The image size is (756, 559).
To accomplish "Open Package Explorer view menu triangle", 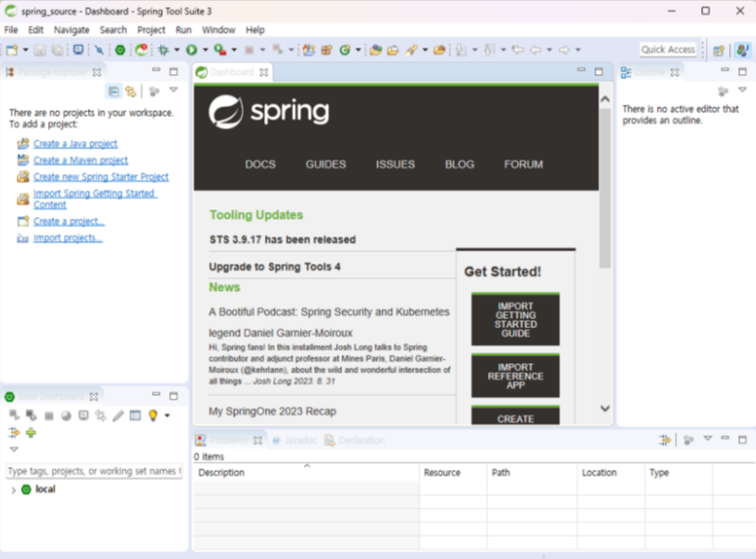I will tap(173, 90).
